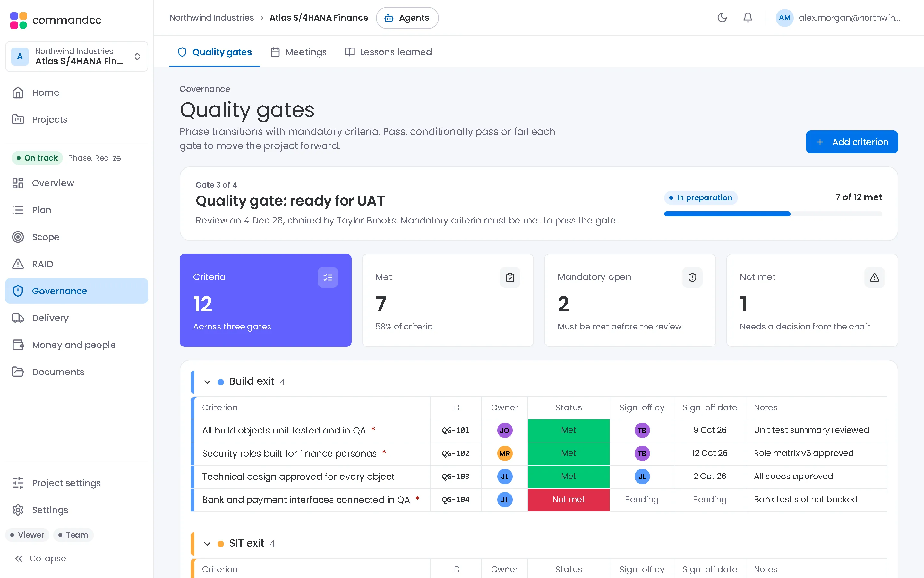Collapse the SIT exit group

[x=207, y=544]
